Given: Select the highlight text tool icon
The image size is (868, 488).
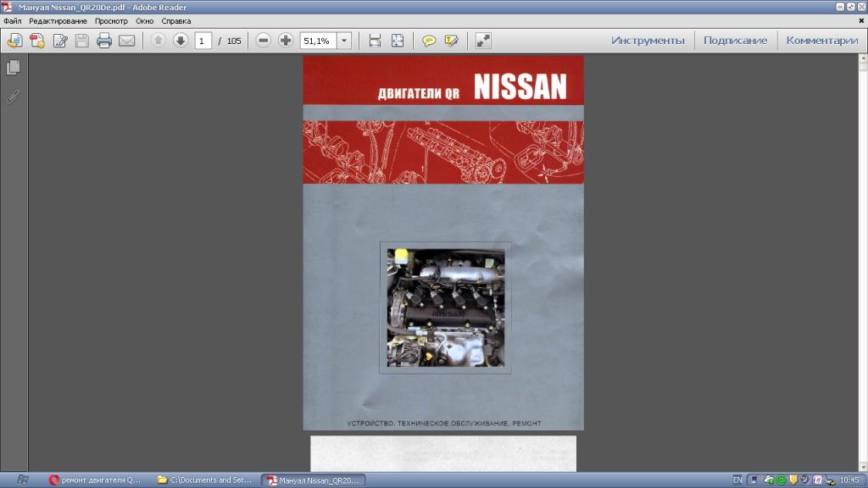Looking at the screenshot, I should tap(451, 41).
